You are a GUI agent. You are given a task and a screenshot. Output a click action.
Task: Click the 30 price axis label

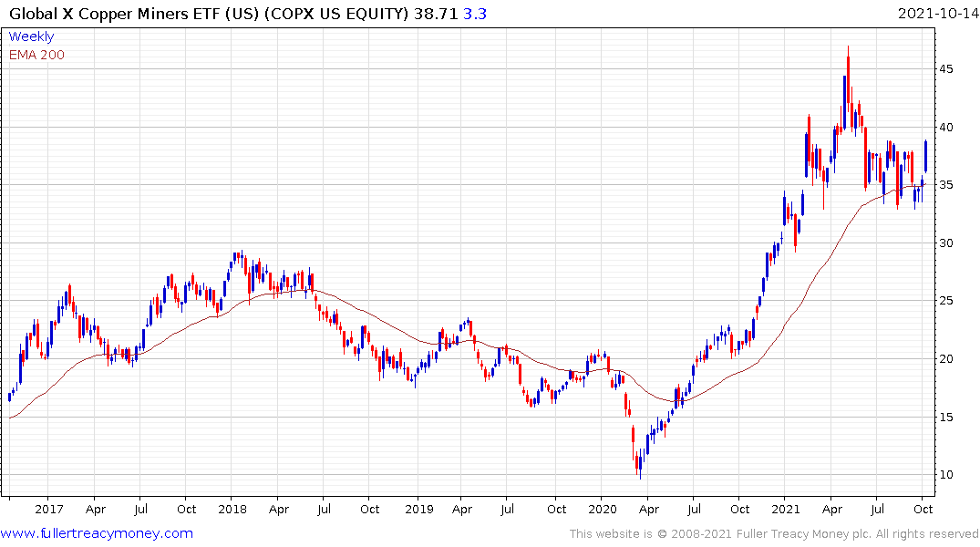[946, 243]
